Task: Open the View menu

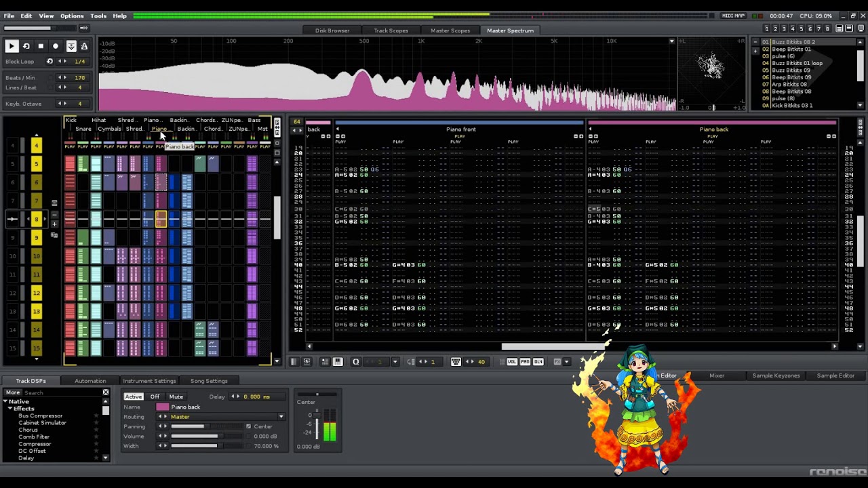Action: click(46, 16)
